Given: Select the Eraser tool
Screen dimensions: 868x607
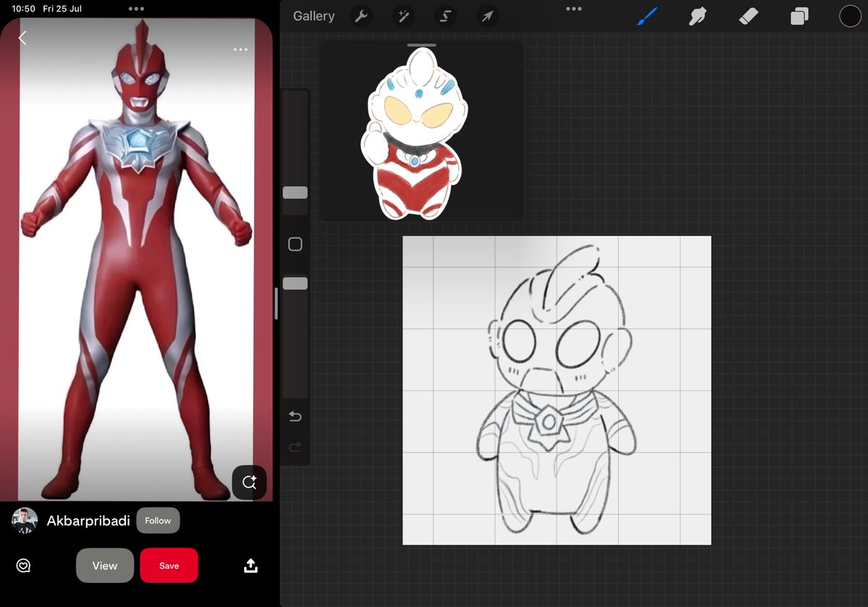Looking at the screenshot, I should click(749, 16).
